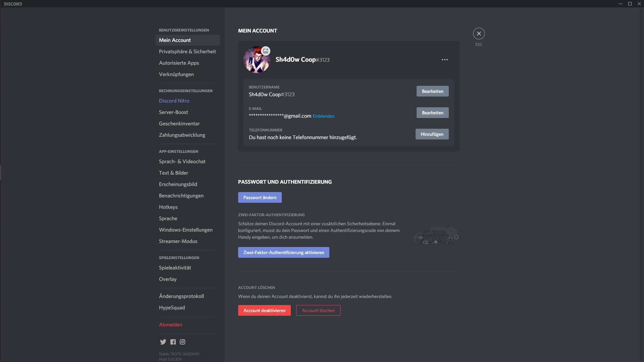644x362 pixels.
Task: Open Privatsphäre & Sicherheit settings
Action: point(187,52)
